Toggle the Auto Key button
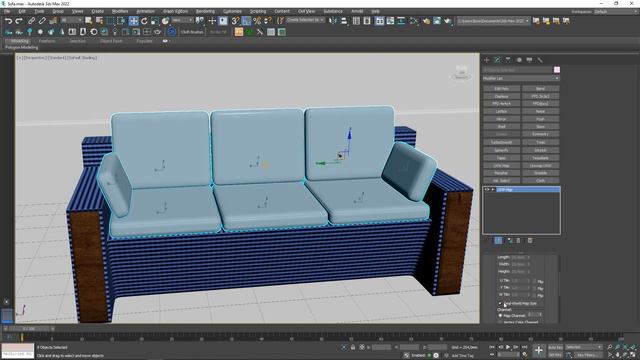The image size is (640, 360). 555,347
